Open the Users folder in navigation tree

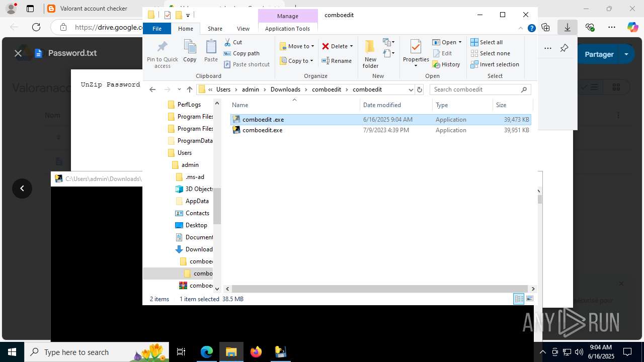tap(179, 153)
